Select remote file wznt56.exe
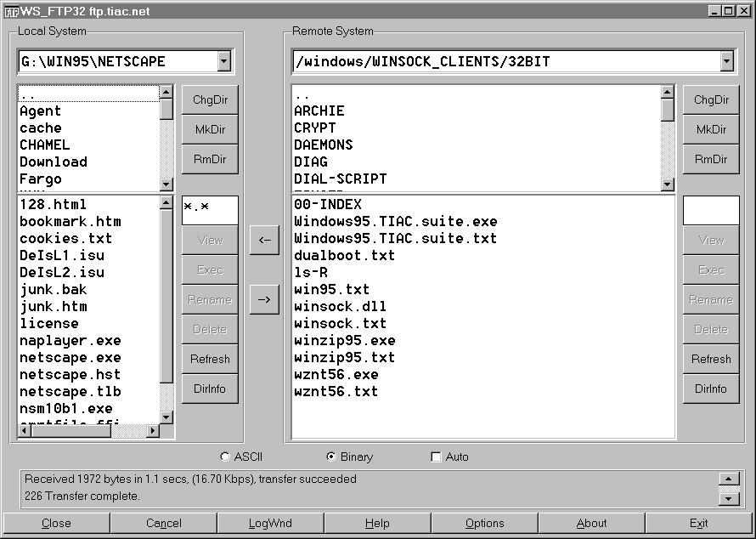 coord(483,374)
